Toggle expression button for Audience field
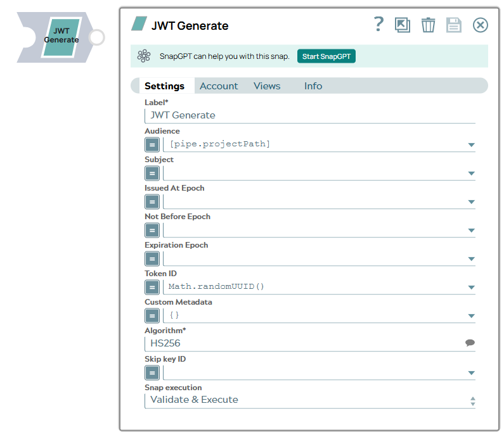 [152, 144]
